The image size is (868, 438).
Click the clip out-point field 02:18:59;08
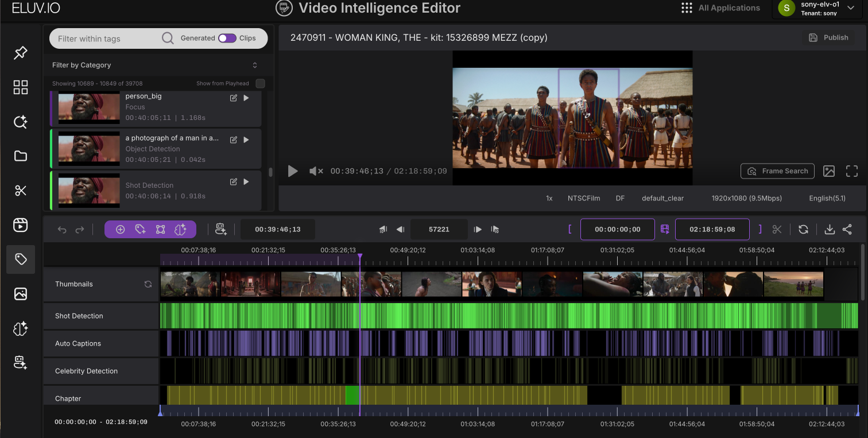[712, 230]
